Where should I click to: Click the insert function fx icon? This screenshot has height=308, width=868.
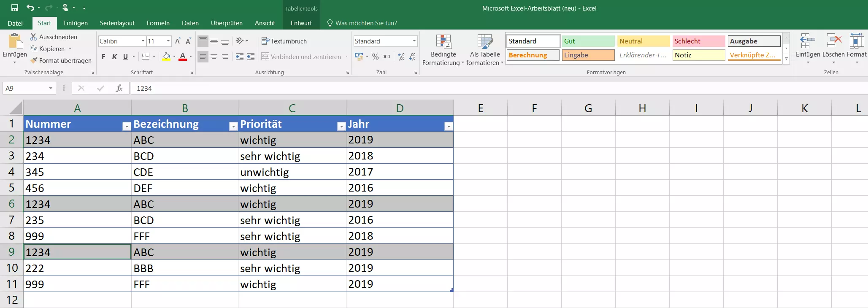point(119,88)
